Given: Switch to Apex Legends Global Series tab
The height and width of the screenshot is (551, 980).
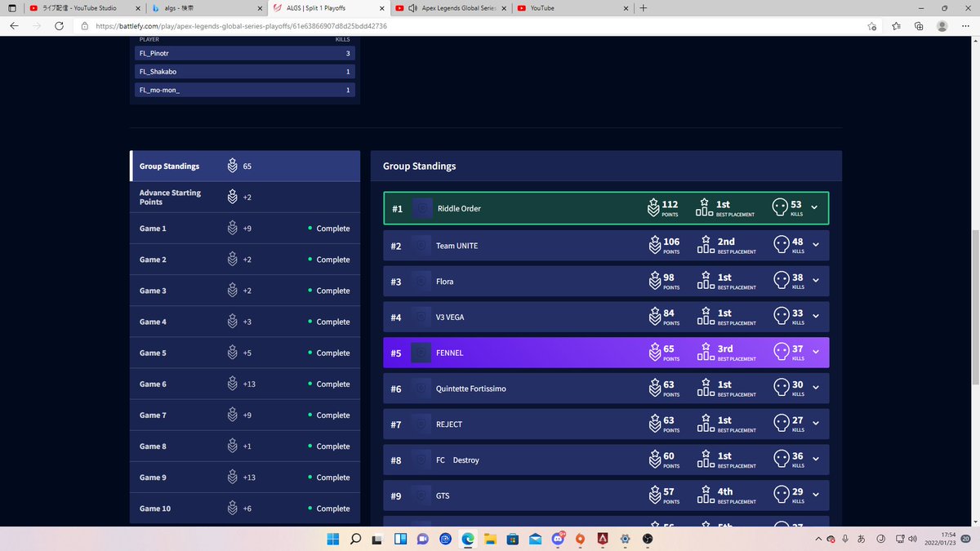Looking at the screenshot, I should tap(449, 8).
